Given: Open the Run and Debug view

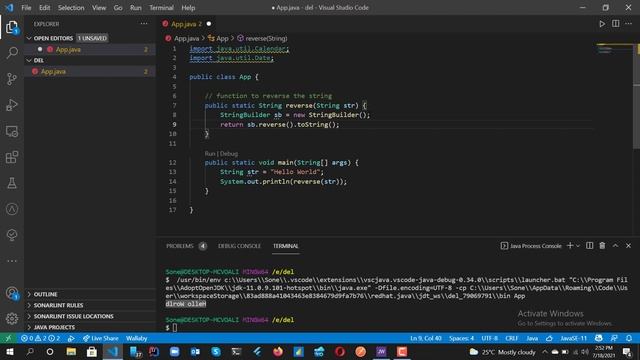Looking at the screenshot, I should click(x=12, y=105).
